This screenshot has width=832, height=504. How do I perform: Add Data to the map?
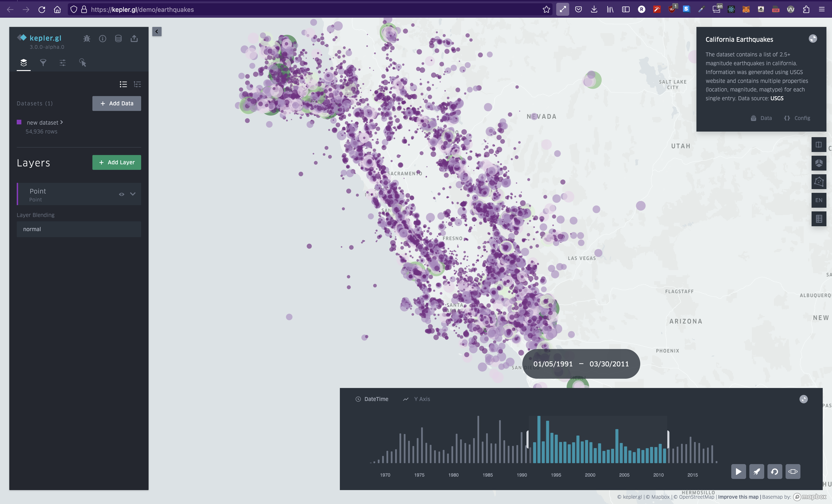pos(117,103)
